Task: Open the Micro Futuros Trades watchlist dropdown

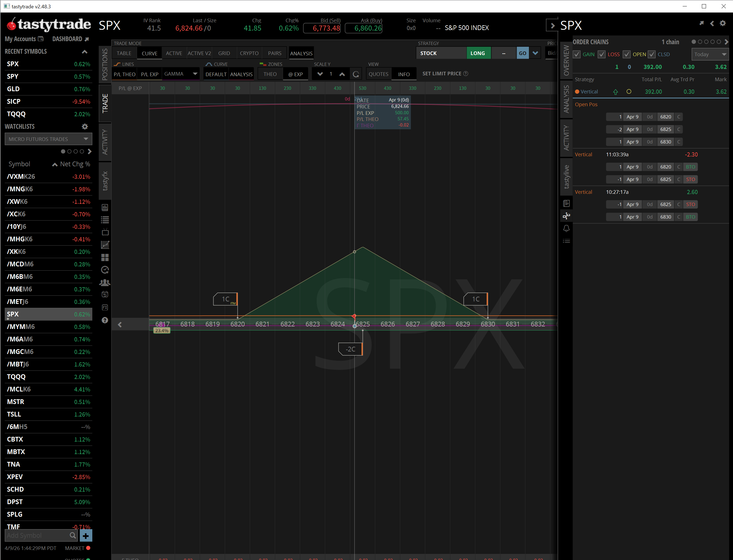Action: [48, 139]
